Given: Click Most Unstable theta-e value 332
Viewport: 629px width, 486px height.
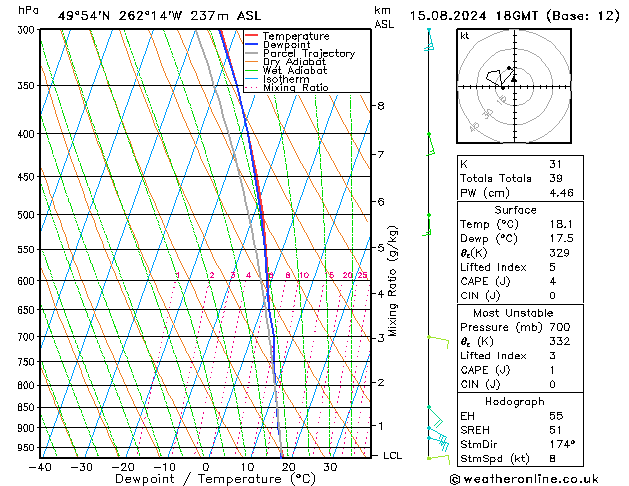Looking at the screenshot, I should [x=560, y=341].
